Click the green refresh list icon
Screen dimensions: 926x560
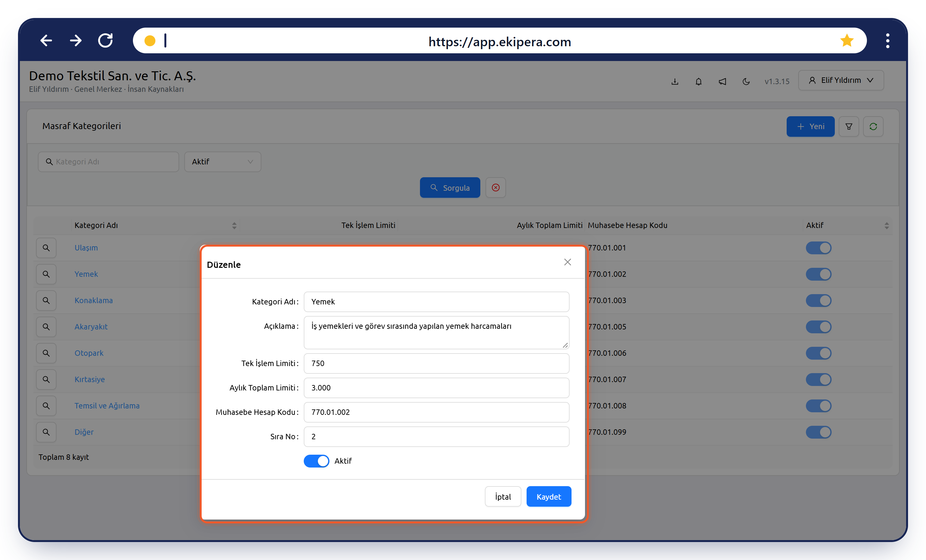[873, 127]
